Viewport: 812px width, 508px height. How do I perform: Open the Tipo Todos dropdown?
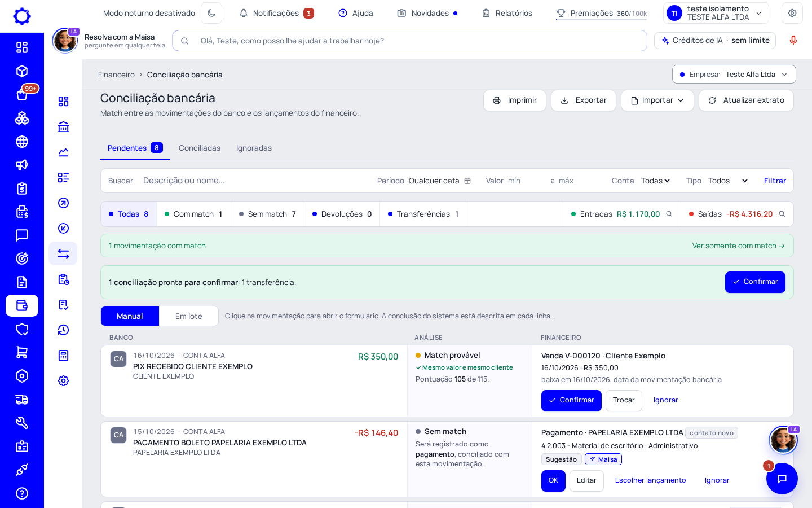point(728,181)
